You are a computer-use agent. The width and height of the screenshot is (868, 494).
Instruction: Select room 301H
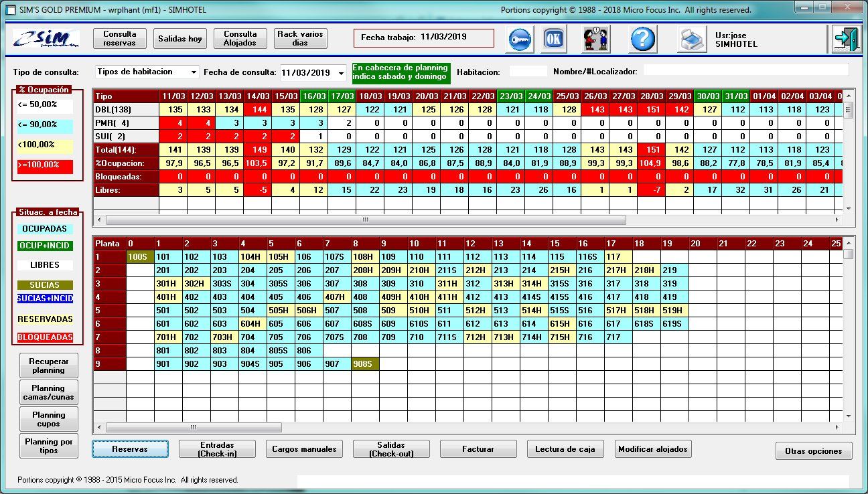168,283
